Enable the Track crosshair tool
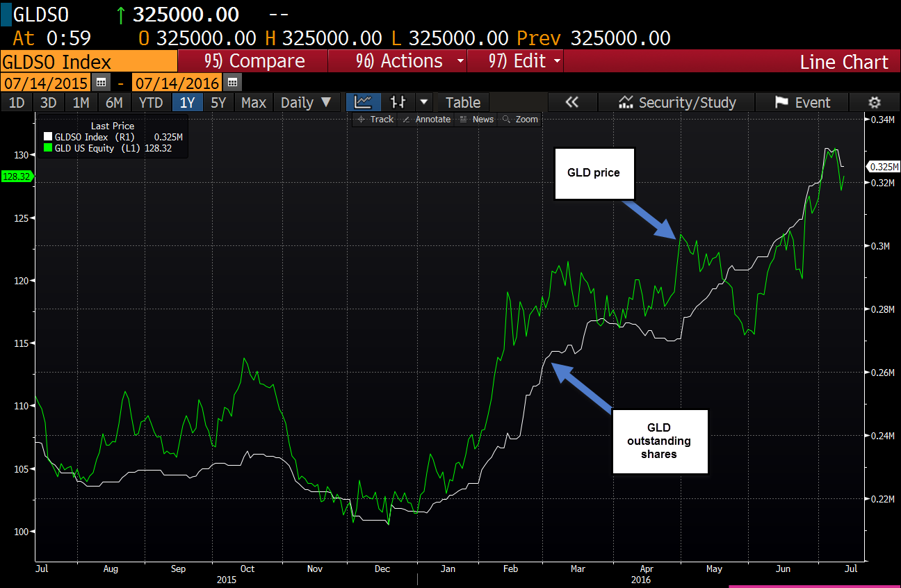 pos(375,120)
